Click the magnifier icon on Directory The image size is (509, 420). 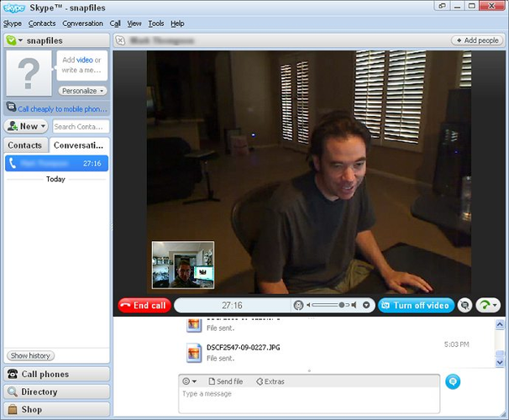[13, 391]
